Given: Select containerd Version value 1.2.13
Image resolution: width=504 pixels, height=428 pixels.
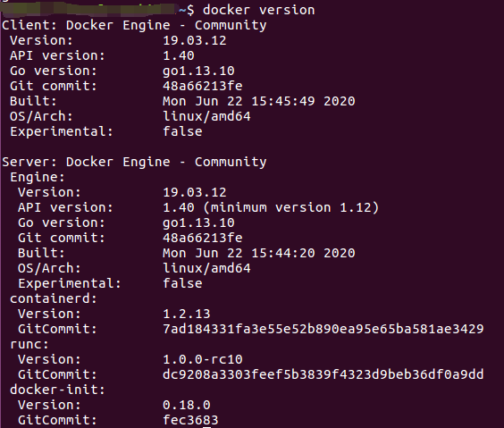Looking at the screenshot, I should point(187,314).
